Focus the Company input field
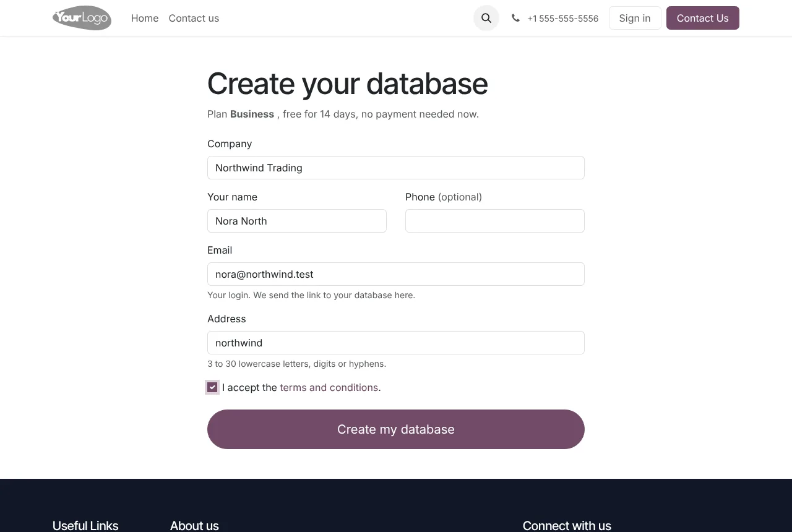Screen dimensions: 792x532 click(x=396, y=168)
